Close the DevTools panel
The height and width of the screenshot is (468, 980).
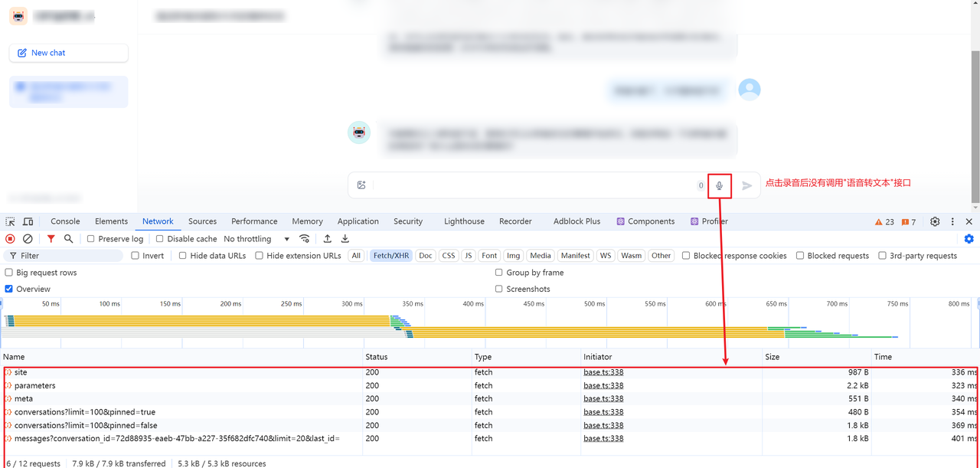969,221
